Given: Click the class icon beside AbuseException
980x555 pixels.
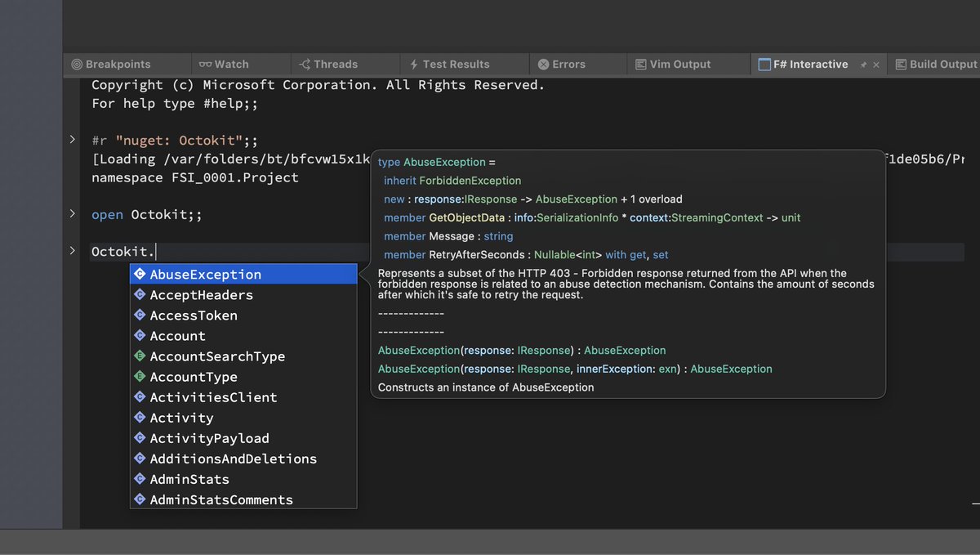Looking at the screenshot, I should [140, 275].
